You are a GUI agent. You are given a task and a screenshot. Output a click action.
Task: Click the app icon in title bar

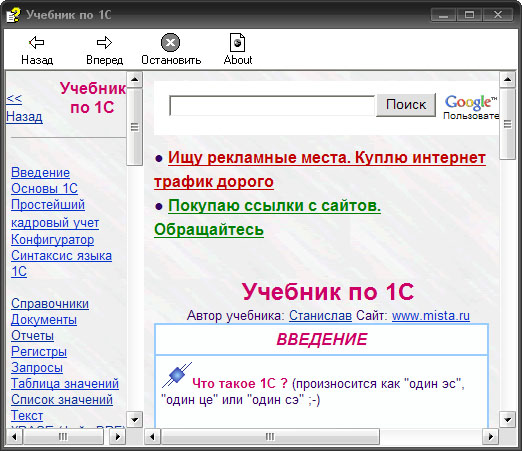[14, 15]
